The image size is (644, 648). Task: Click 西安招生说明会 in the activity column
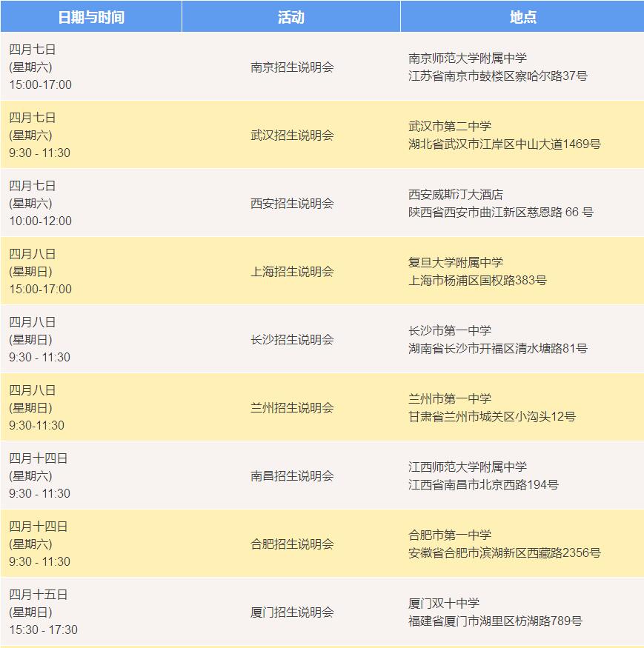(292, 204)
